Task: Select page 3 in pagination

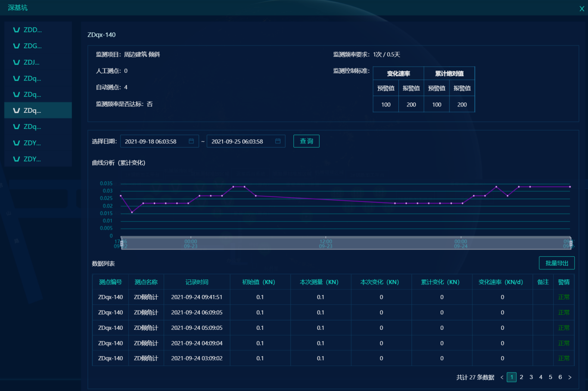Action: coord(531,377)
